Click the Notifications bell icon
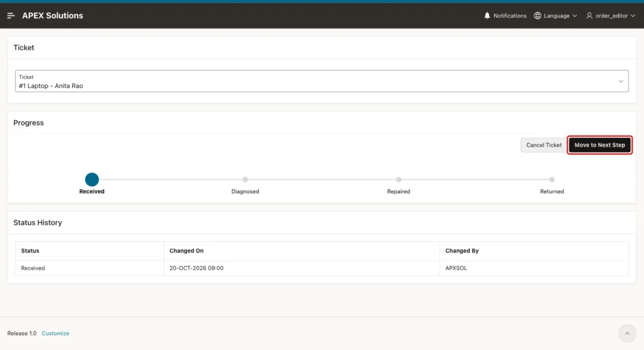Screen dimensions: 644x350 [x=487, y=16]
